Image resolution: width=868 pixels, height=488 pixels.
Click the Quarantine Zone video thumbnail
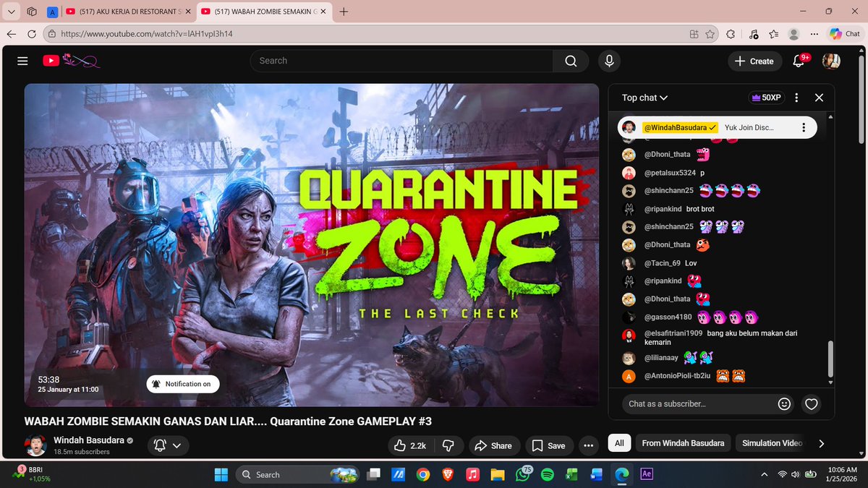tap(312, 245)
